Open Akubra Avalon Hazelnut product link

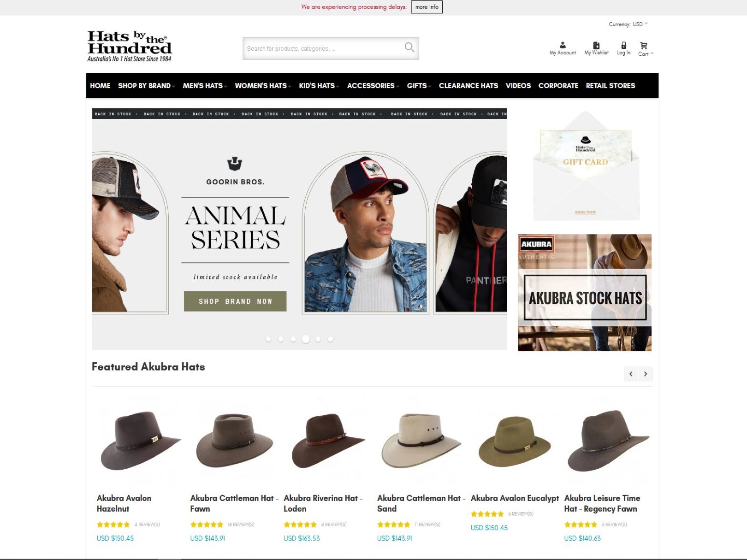(x=124, y=503)
